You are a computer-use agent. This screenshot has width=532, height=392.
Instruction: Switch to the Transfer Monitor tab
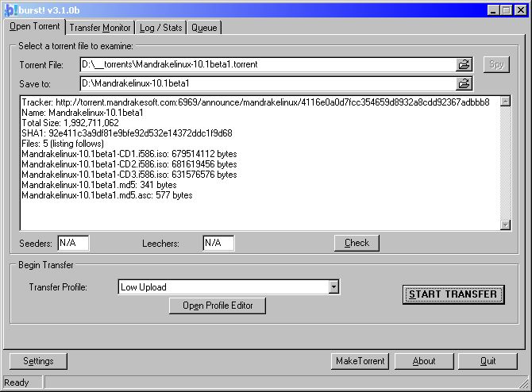click(x=100, y=28)
